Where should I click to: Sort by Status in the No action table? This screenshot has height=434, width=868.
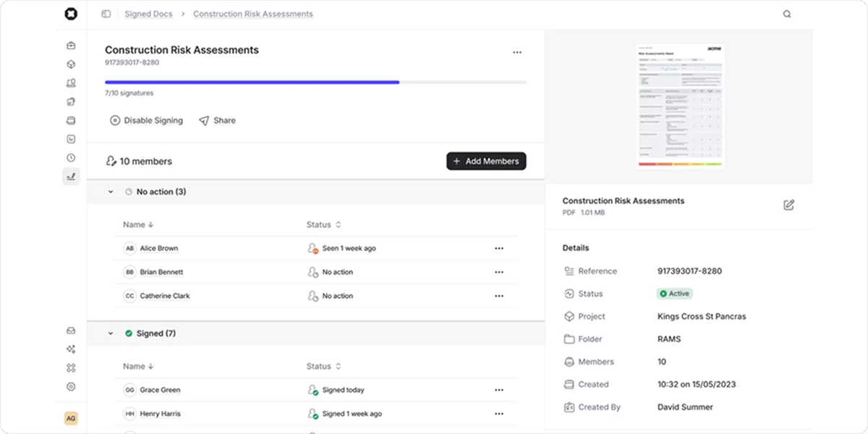tap(323, 225)
